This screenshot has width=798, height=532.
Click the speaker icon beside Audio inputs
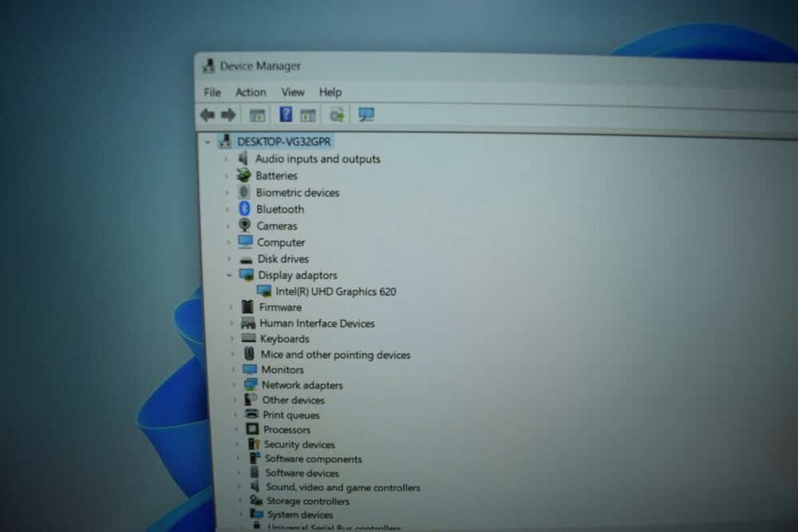click(x=243, y=158)
